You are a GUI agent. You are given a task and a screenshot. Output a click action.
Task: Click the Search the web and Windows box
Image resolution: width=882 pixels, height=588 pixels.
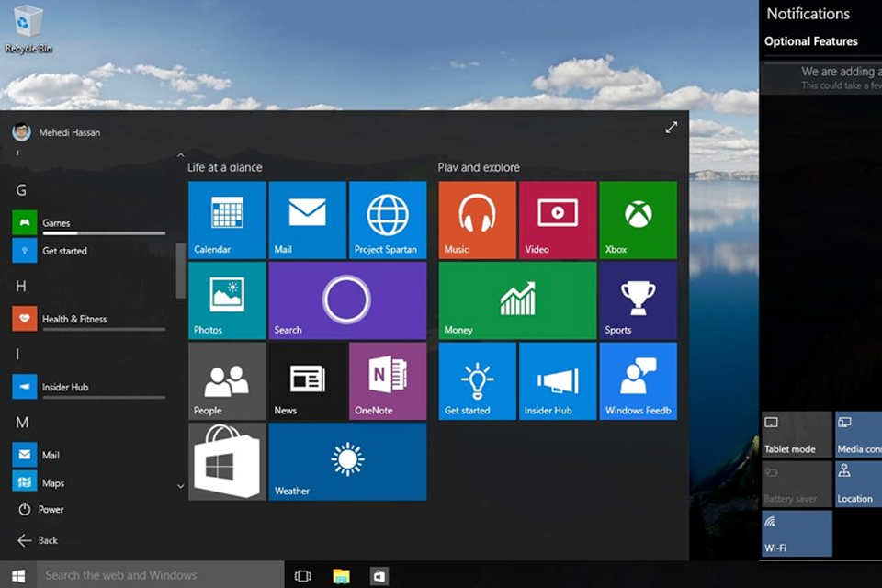[160, 575]
